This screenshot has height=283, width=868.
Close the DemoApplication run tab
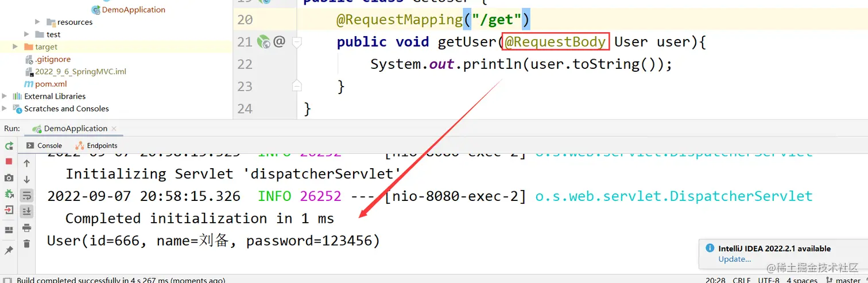pos(114,129)
